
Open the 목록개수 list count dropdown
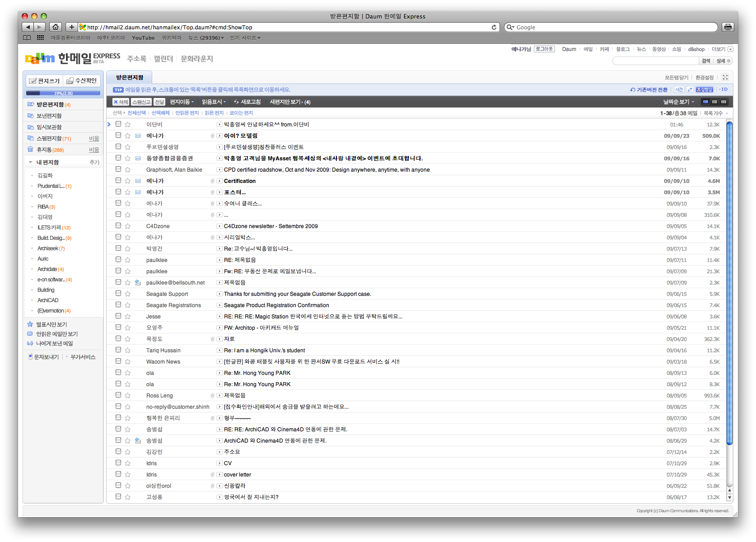tap(716, 113)
